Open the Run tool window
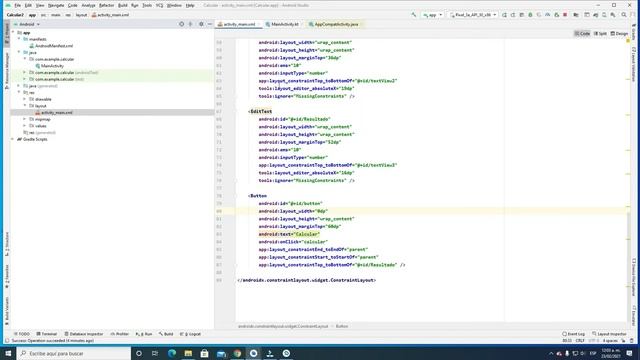 144,334
